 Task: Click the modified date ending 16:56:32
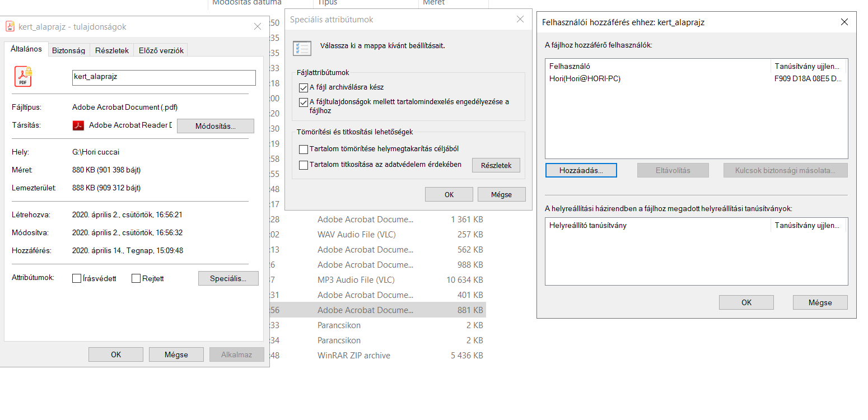[128, 232]
